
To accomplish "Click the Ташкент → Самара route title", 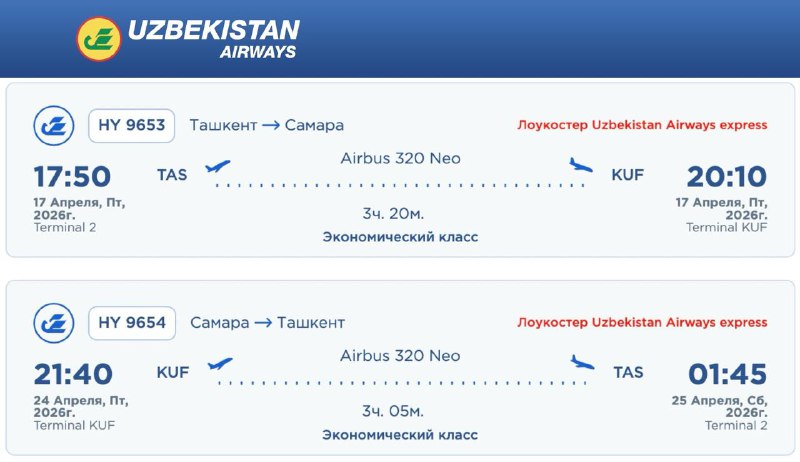I will tap(266, 126).
